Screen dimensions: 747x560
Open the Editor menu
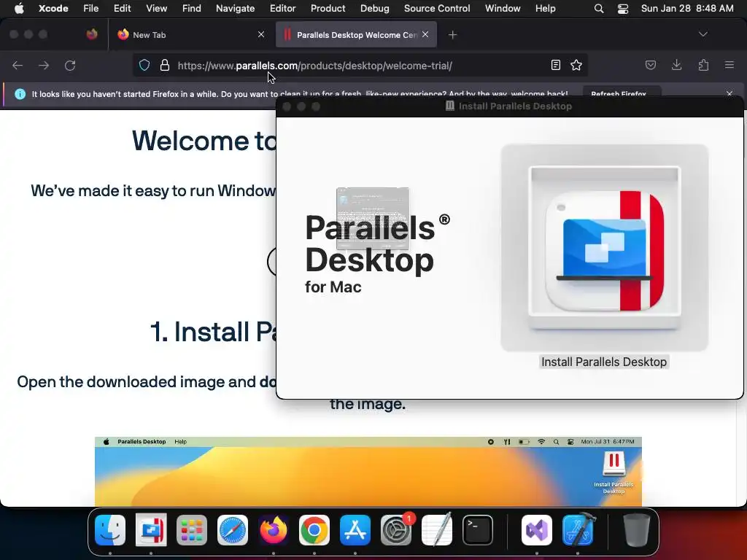282,9
